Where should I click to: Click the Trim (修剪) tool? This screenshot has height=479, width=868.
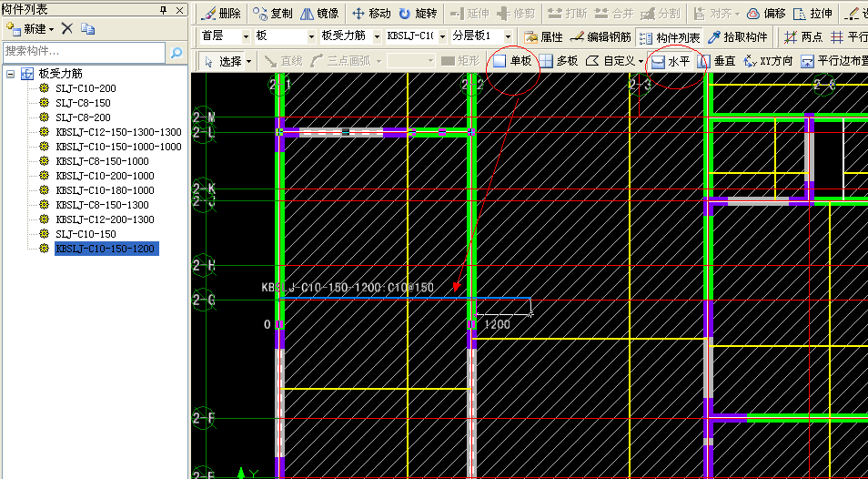point(516,14)
